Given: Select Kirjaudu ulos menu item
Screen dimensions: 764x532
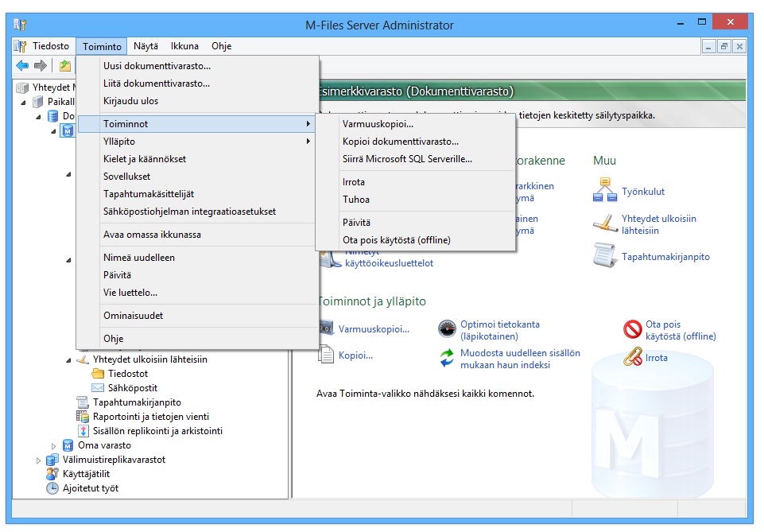Looking at the screenshot, I should point(197,101).
